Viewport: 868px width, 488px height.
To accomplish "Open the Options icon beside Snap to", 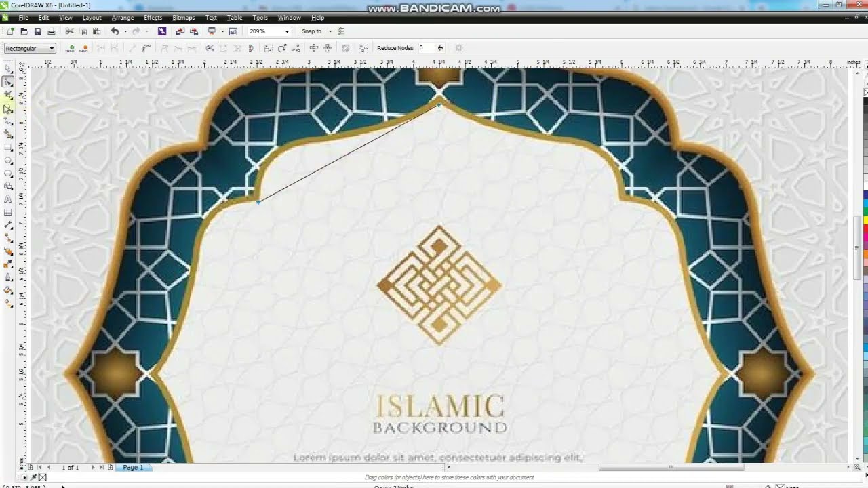I will [x=341, y=31].
